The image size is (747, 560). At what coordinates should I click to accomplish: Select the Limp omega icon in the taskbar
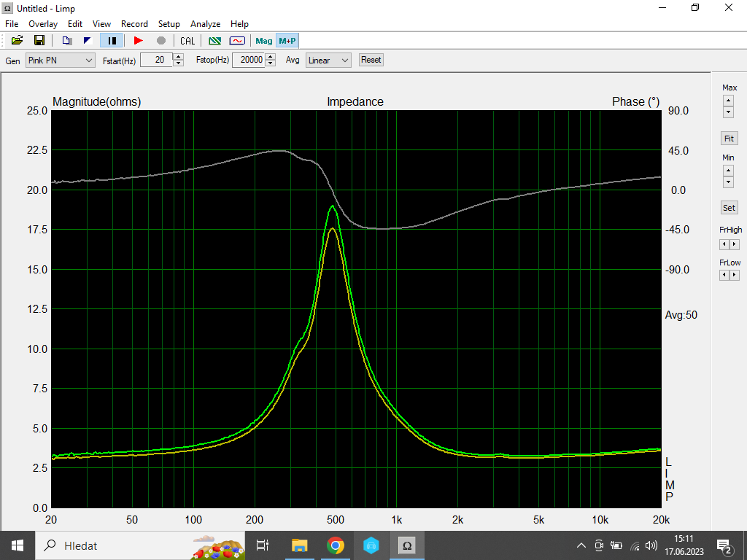pos(407,545)
